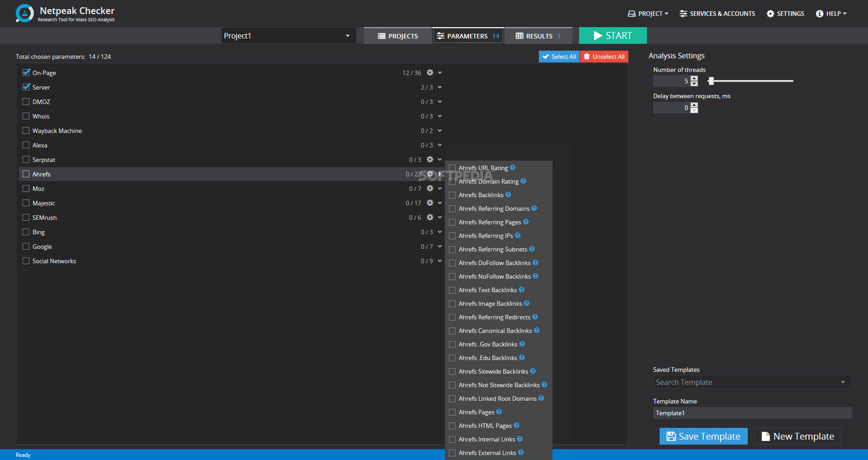Click help icon beside Ahrefs Referring Domains
The image size is (868, 460).
click(534, 208)
